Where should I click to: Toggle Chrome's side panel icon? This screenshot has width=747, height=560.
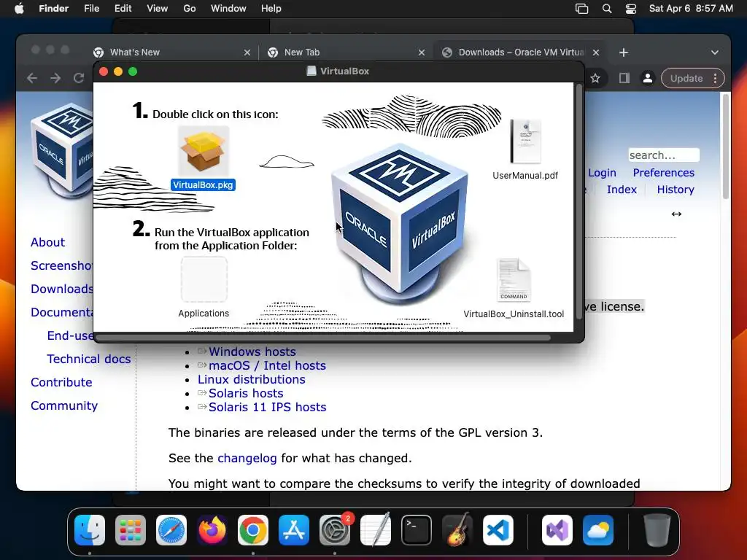click(624, 78)
